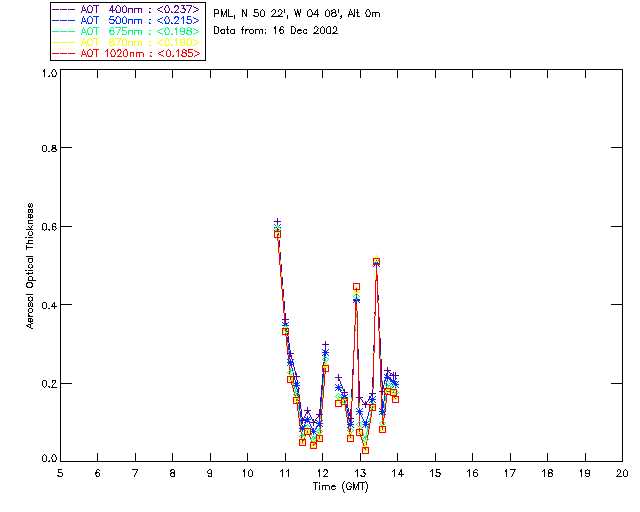Image resolution: width=640 pixels, height=512 pixels.
Task: Click the '9' x-axis tick label
Action: 210,473
